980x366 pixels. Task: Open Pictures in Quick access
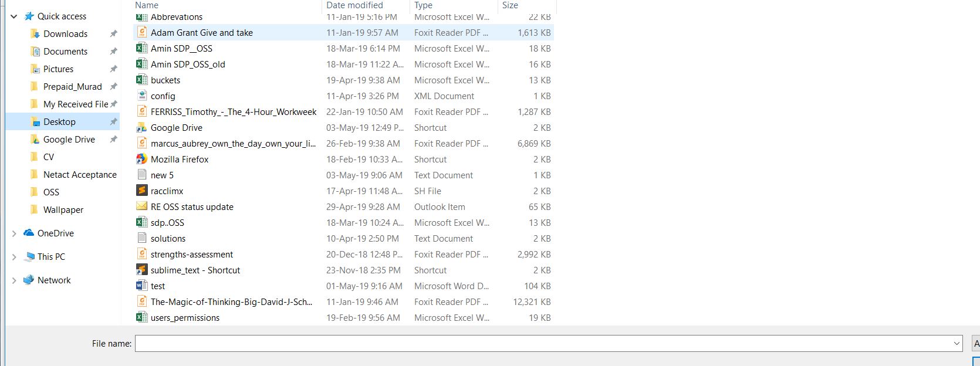[x=58, y=69]
